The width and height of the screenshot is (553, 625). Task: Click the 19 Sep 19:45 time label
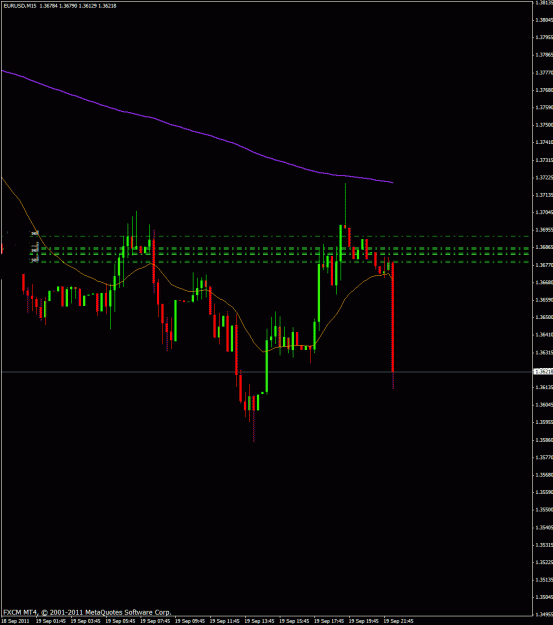click(x=363, y=621)
